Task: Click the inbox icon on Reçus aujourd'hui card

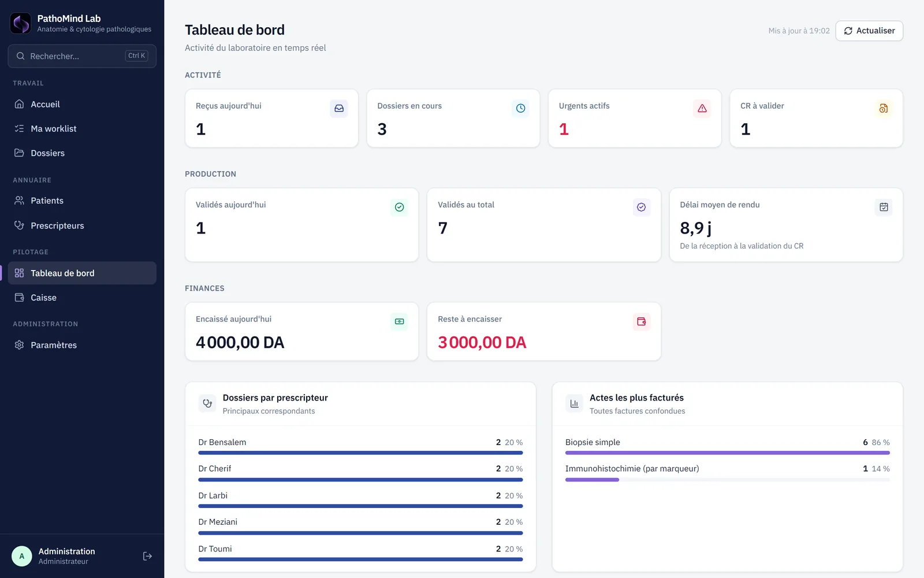Action: coord(339,108)
